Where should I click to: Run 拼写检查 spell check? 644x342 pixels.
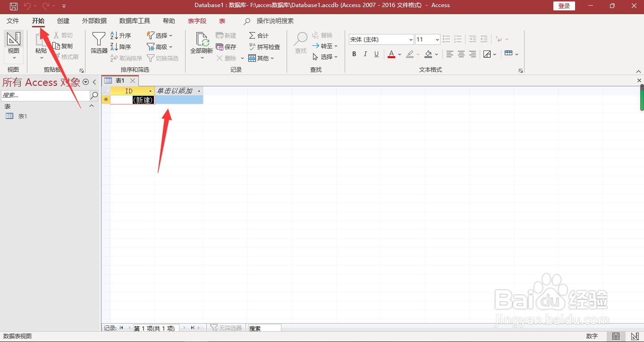click(x=264, y=47)
